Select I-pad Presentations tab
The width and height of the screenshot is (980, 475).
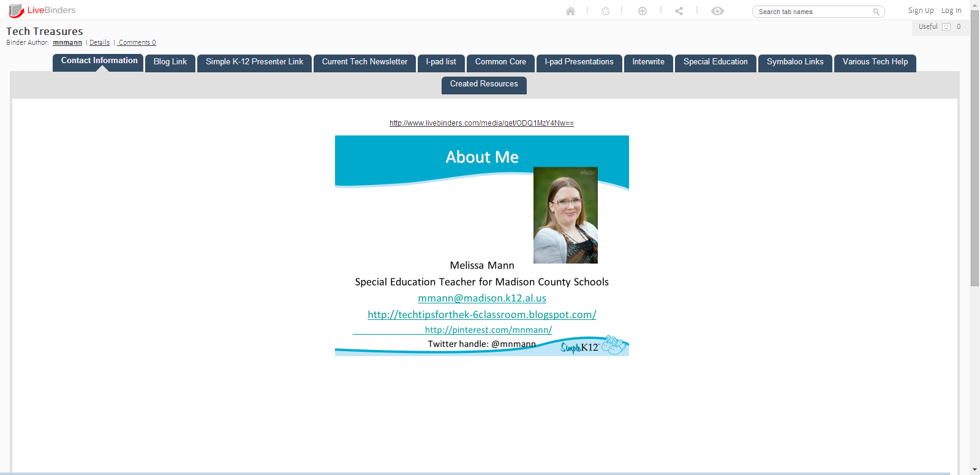pyautogui.click(x=579, y=63)
